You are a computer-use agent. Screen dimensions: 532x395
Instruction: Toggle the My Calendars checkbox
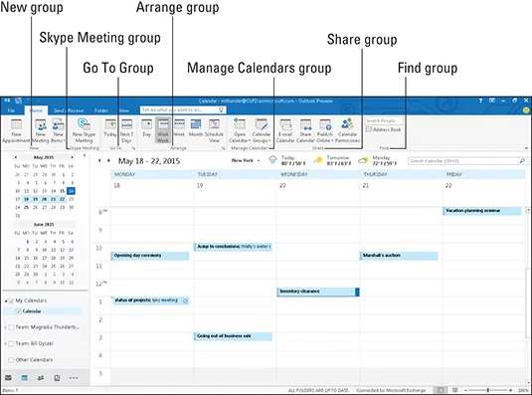[x=11, y=300]
